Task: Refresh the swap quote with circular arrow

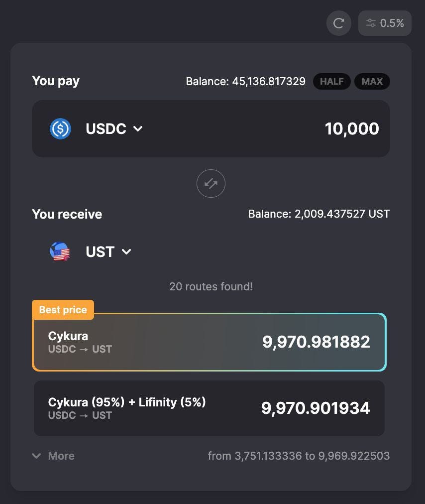Action: [x=338, y=23]
